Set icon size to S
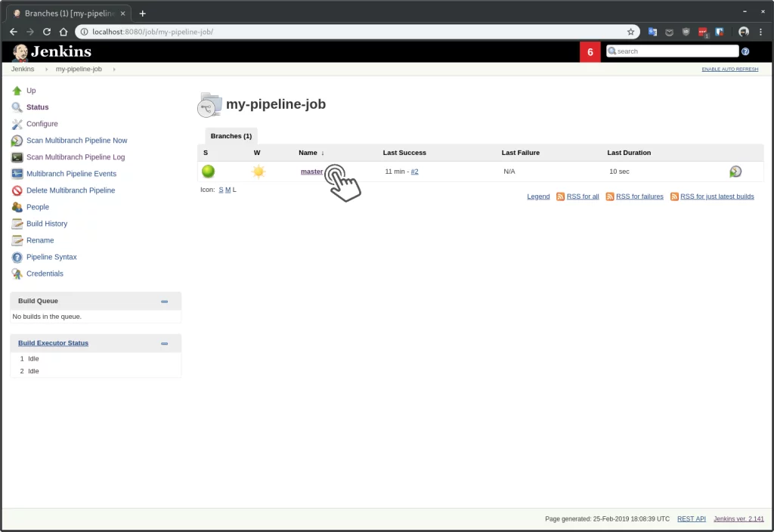774x532 pixels. (221, 190)
